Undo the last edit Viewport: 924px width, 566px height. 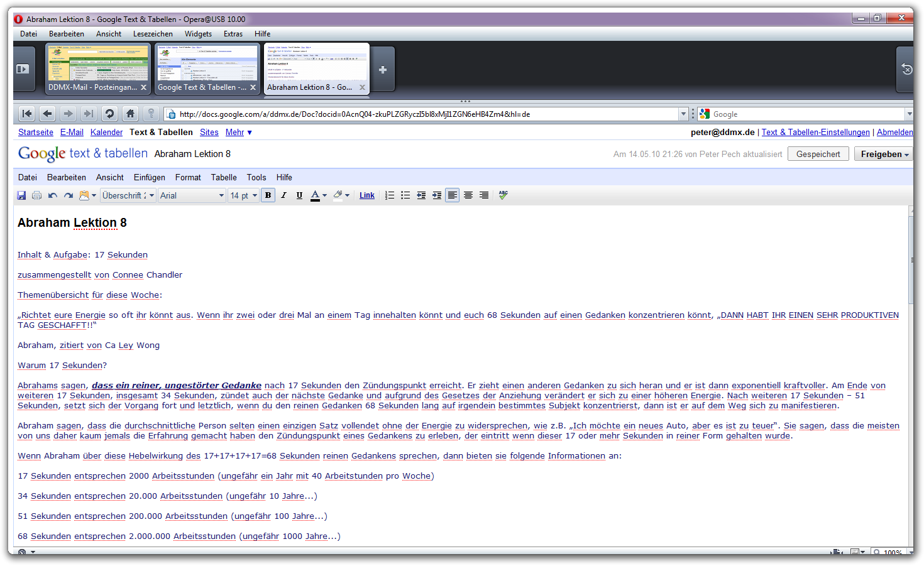pos(53,195)
